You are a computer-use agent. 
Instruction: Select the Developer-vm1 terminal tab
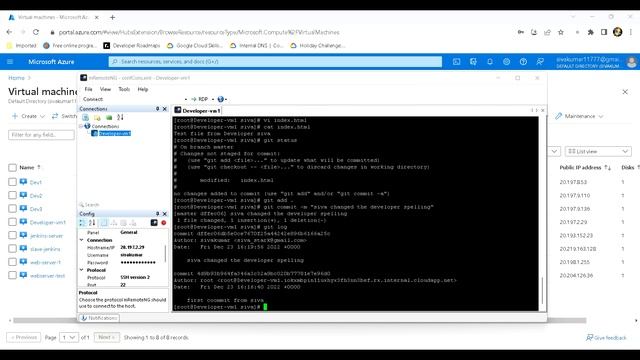[x=198, y=111]
